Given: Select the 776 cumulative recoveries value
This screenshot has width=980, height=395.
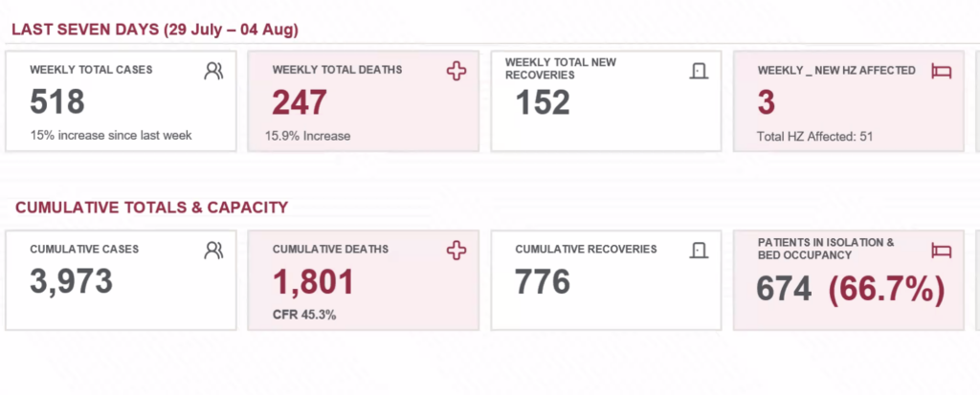Looking at the screenshot, I should [543, 281].
